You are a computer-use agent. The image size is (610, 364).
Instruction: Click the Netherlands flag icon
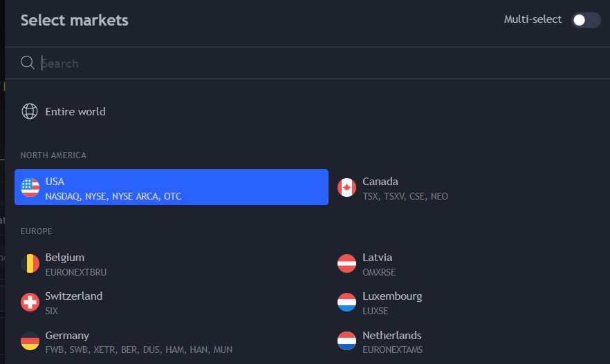(346, 341)
